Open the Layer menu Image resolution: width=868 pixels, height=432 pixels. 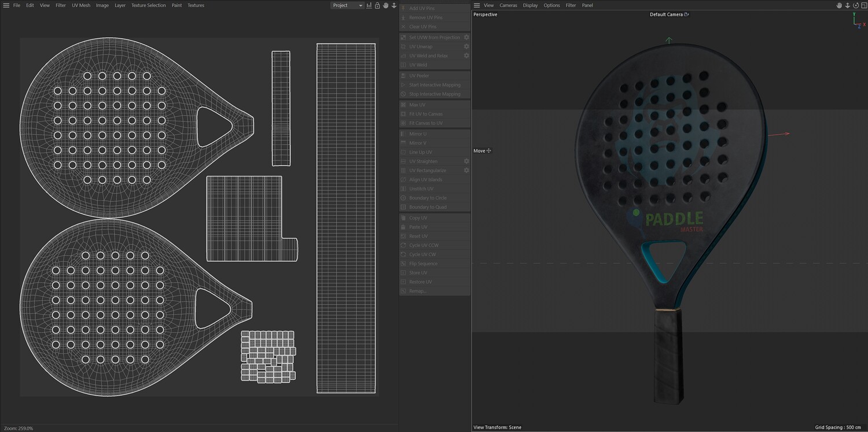(120, 5)
